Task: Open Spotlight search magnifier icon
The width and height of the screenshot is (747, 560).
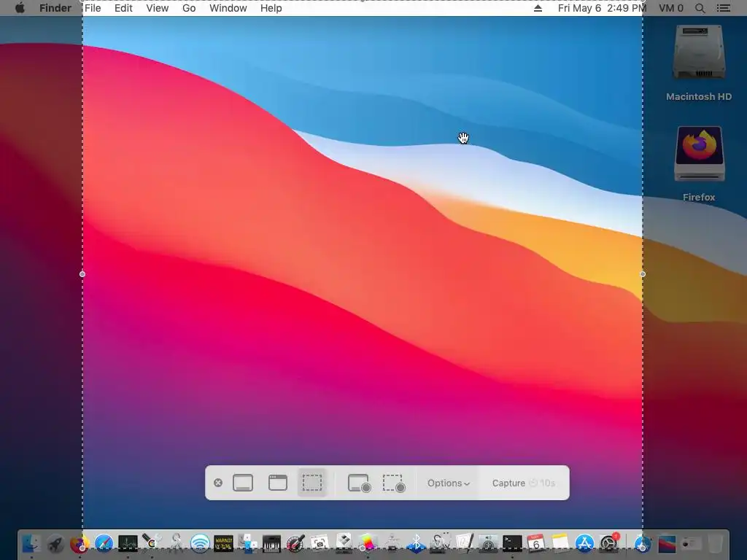Action: click(700, 8)
